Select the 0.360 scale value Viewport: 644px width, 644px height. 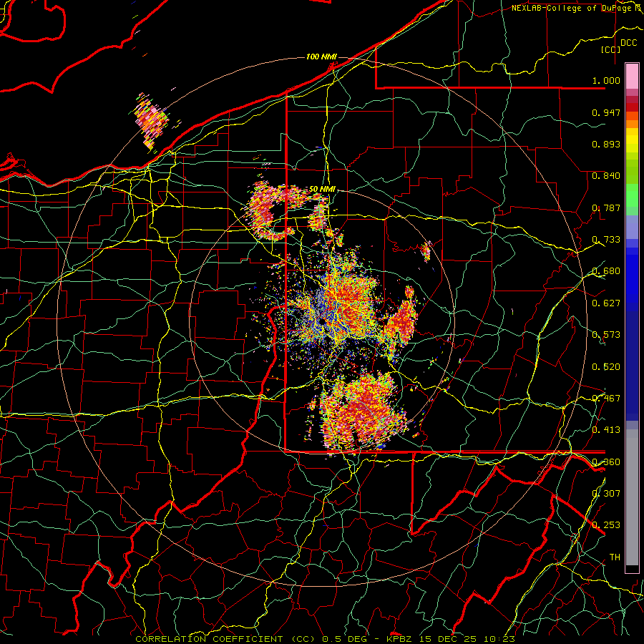click(x=606, y=462)
